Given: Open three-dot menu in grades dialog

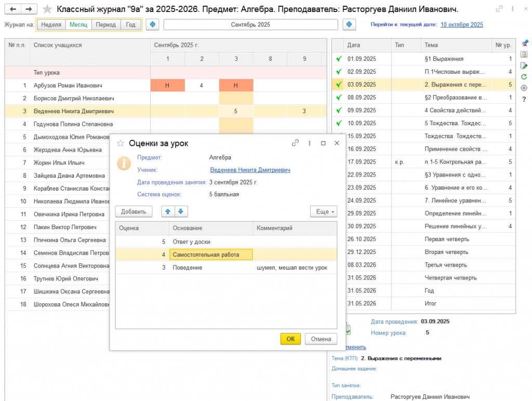Looking at the screenshot, I should coord(310,143).
